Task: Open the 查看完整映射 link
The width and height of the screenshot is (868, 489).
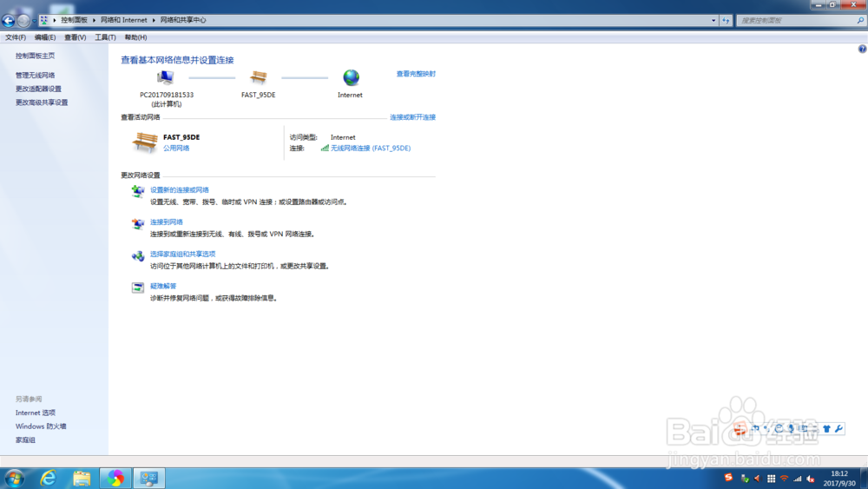Action: point(416,74)
